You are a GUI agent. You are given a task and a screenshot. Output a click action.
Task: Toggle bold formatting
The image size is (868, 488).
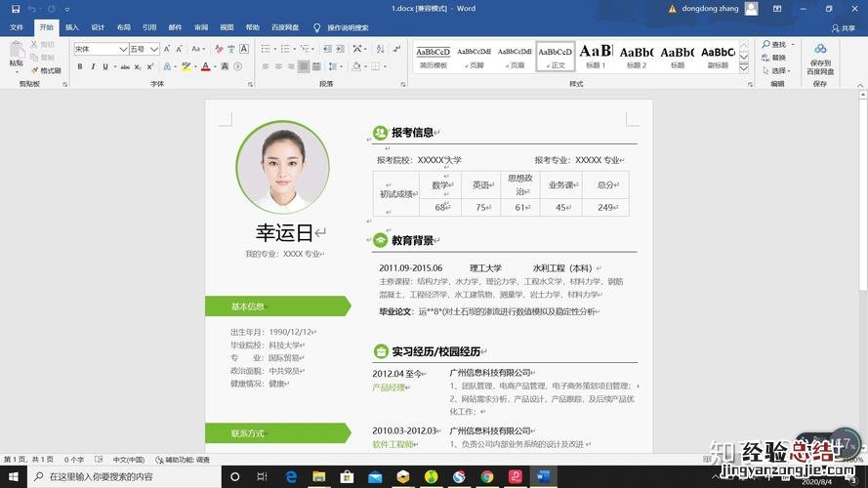click(79, 66)
